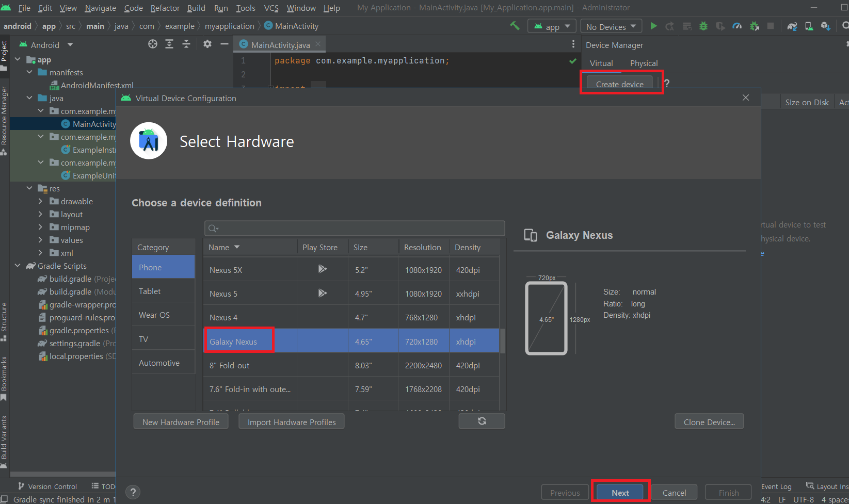This screenshot has width=849, height=504.
Task: Click Apply Code Changes icon
Action: [x=687, y=26]
